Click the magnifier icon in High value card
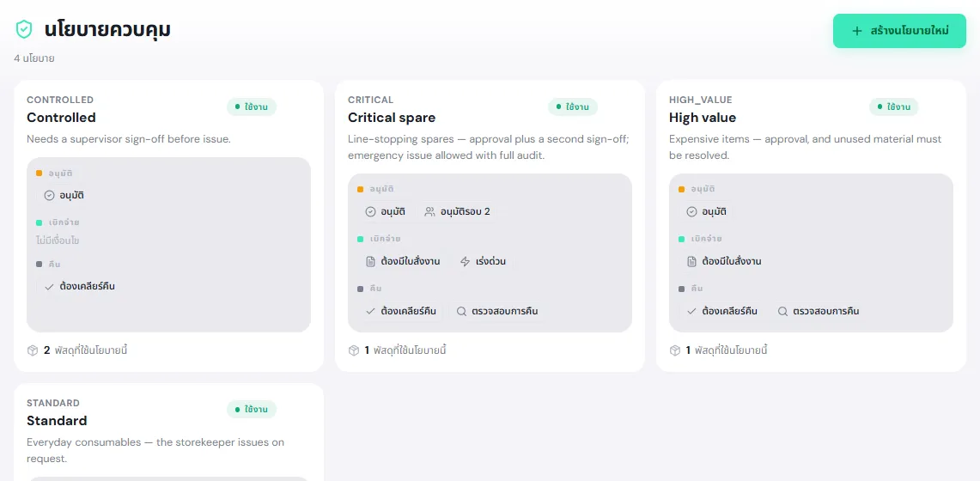Image resolution: width=980 pixels, height=481 pixels. (x=782, y=310)
